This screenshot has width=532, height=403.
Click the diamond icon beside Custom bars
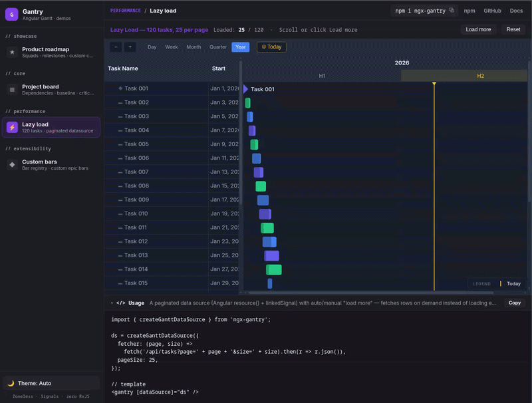12,164
